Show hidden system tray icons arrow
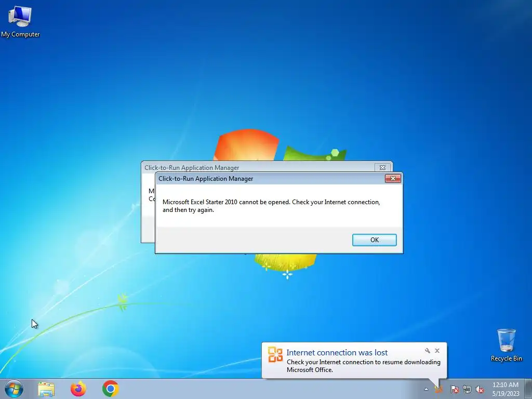Image resolution: width=532 pixels, height=399 pixels. pyautogui.click(x=426, y=389)
